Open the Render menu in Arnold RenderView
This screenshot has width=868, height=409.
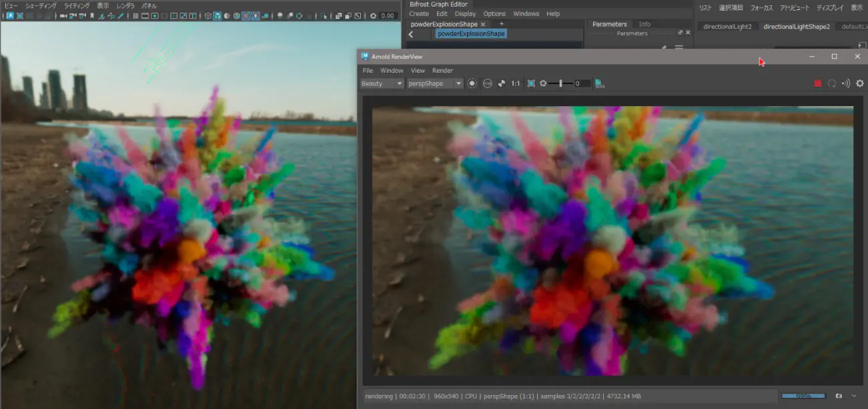(x=442, y=70)
